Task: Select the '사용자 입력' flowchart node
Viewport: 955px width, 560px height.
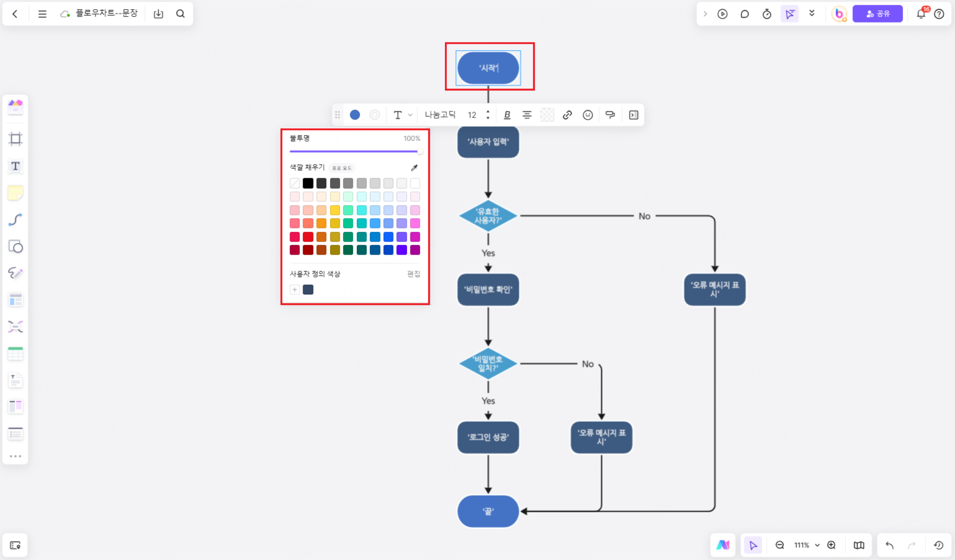Action: pos(488,142)
